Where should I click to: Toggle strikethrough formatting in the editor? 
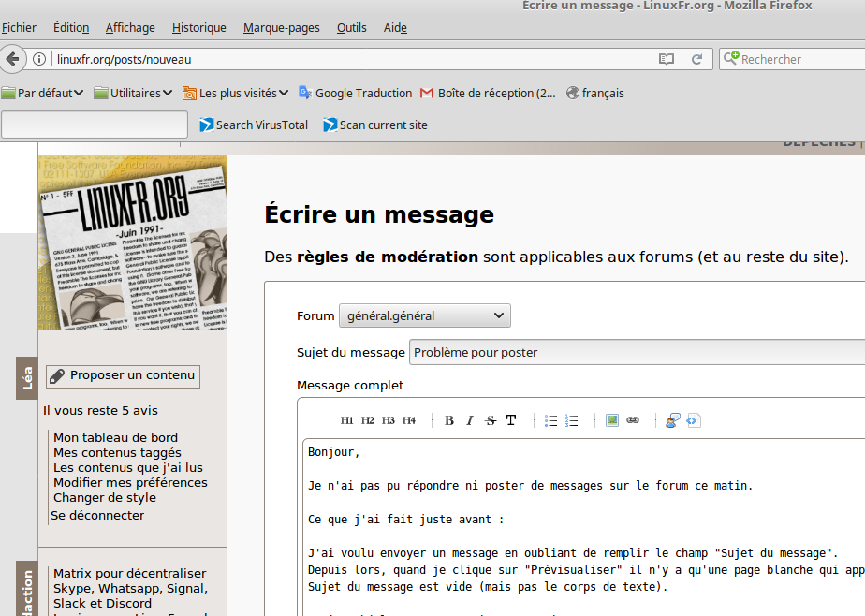(490, 420)
